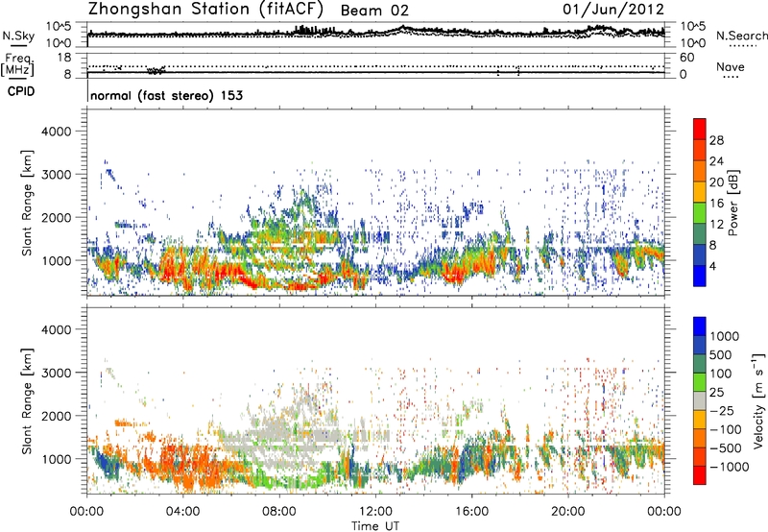Click the Slant Range label of Velocity panel
Screen dimensions: 768x532
coord(27,401)
